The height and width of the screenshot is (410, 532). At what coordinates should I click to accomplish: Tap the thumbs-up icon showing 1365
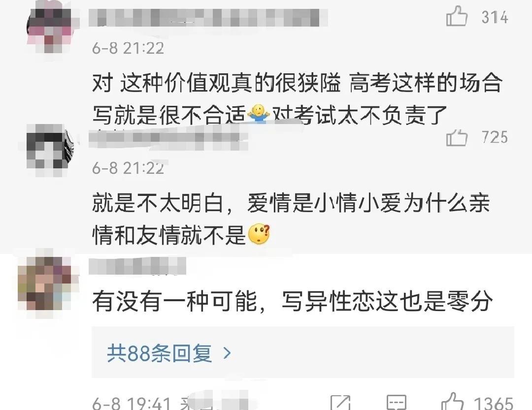tap(452, 402)
